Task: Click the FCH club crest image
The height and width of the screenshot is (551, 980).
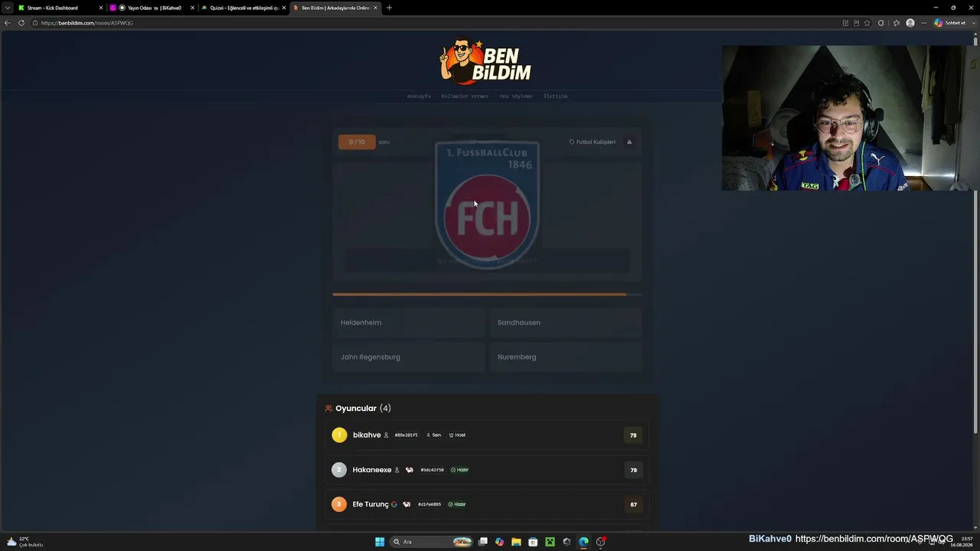Action: (487, 204)
